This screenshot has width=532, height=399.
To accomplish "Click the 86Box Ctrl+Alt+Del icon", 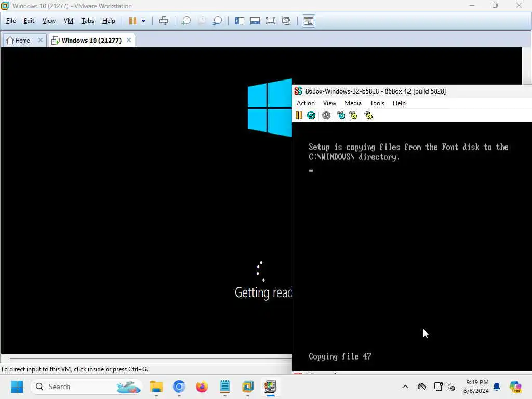I will pyautogui.click(x=341, y=115).
